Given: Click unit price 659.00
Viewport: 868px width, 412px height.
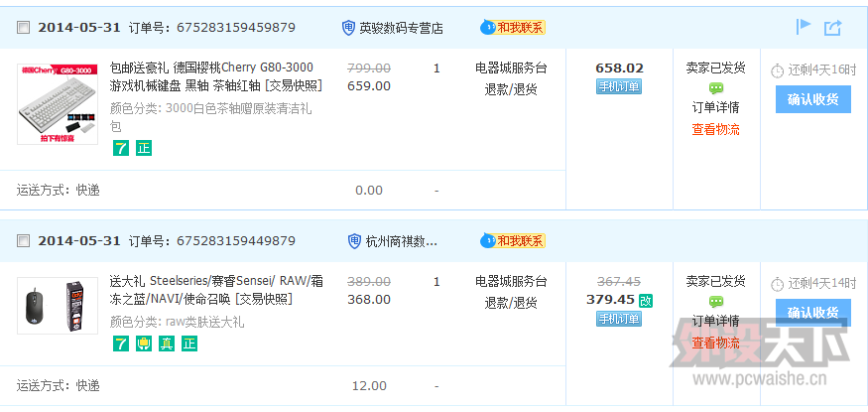Looking at the screenshot, I should click(369, 86).
